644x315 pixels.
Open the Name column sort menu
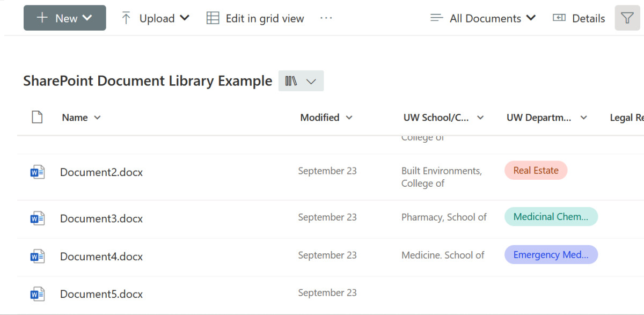coord(97,117)
